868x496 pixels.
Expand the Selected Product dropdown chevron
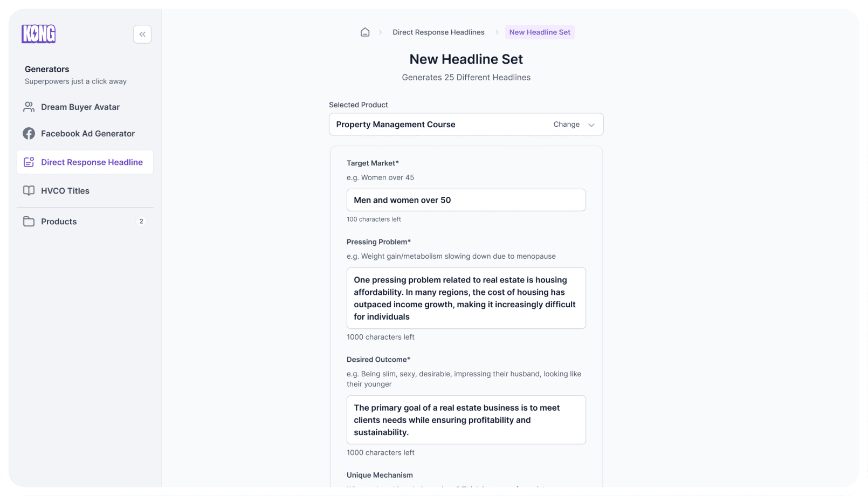(x=591, y=125)
